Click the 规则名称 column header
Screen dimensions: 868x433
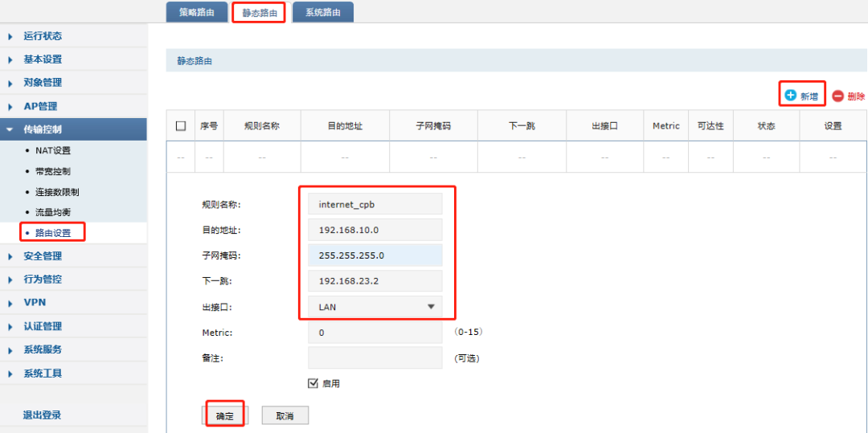262,125
